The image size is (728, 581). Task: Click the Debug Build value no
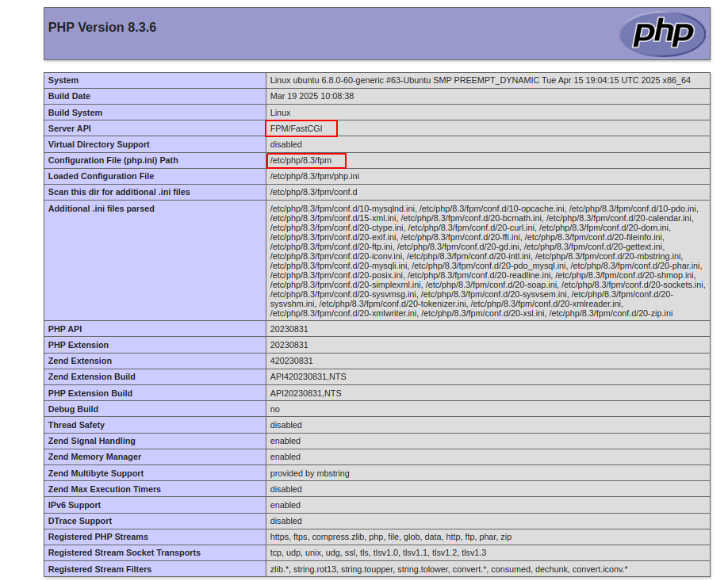click(275, 409)
